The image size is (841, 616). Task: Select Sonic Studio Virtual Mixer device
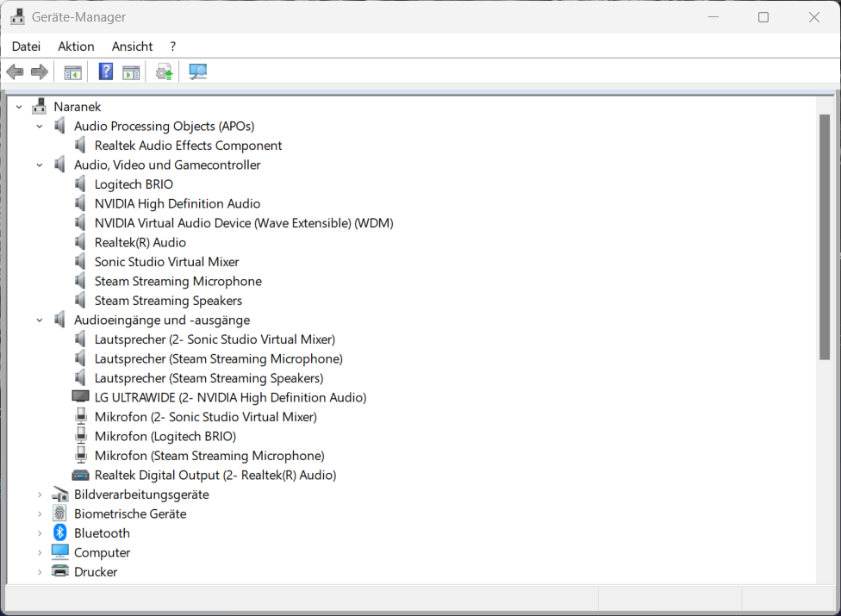[x=167, y=262]
